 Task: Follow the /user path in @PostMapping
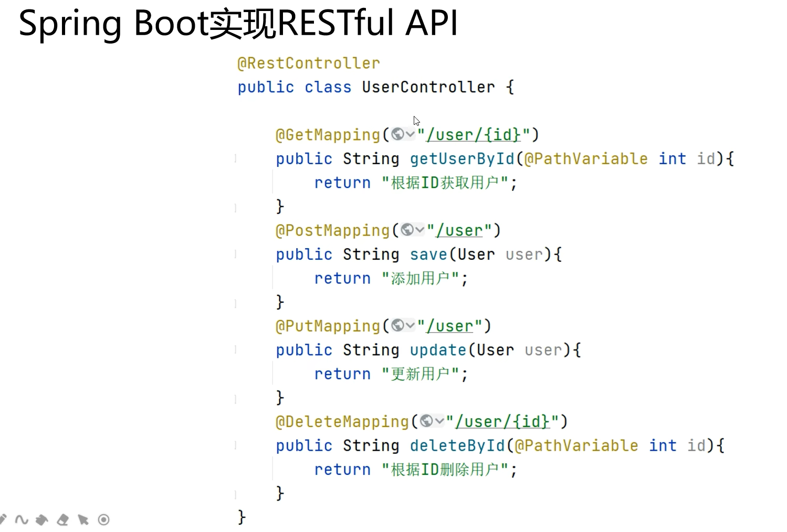tap(459, 230)
